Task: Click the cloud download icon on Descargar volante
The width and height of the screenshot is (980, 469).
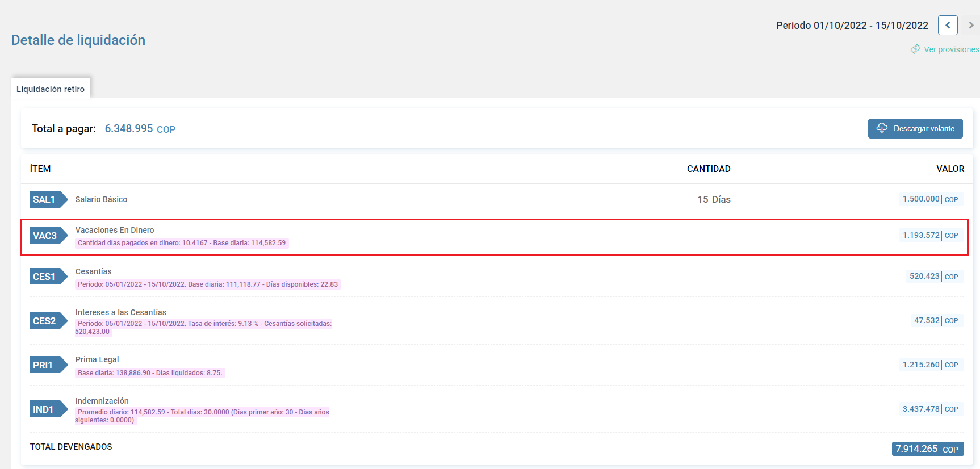Action: 882,128
